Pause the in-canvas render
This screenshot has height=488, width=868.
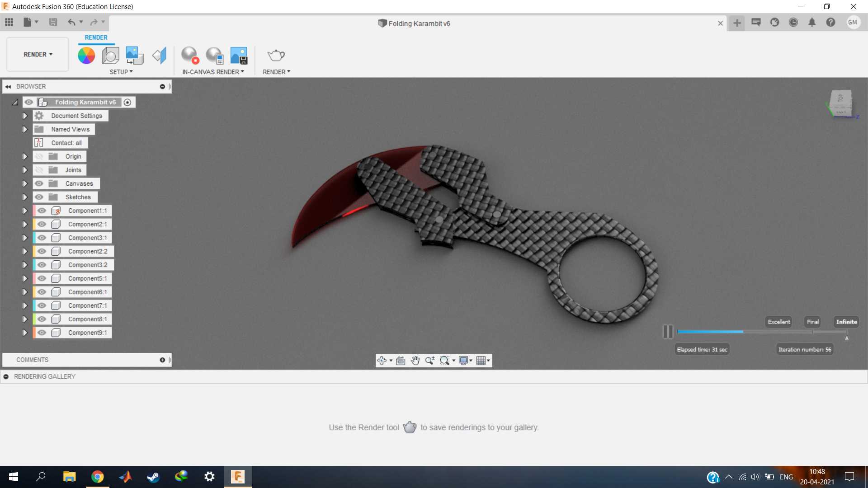pos(668,332)
